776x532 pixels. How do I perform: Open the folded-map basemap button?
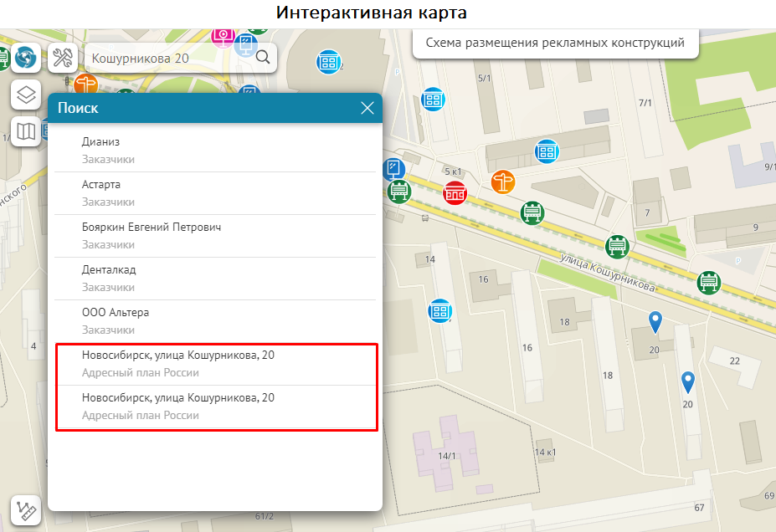[x=26, y=131]
